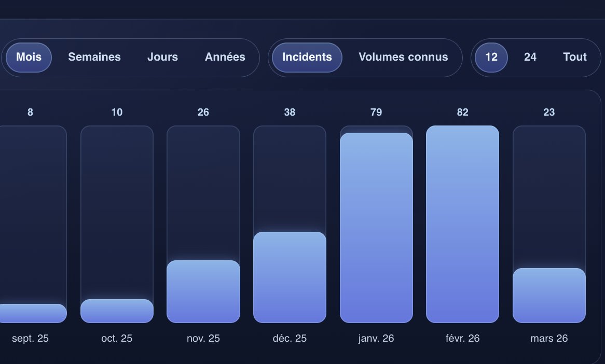Select the déc. 25 incident bar

290,277
